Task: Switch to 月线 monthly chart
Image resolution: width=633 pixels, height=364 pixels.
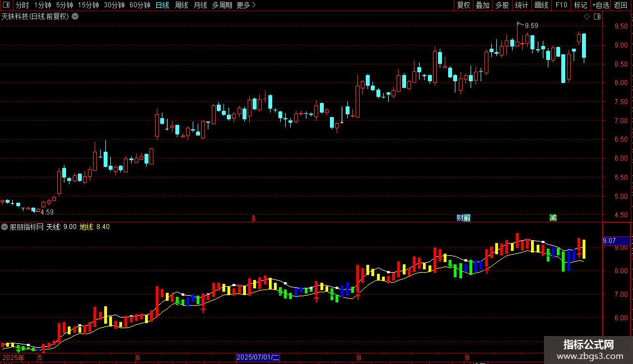Action: [200, 5]
